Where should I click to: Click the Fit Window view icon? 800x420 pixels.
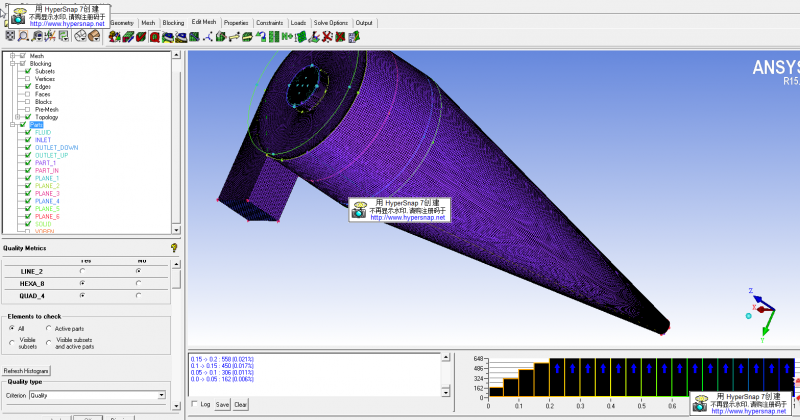click(10, 36)
